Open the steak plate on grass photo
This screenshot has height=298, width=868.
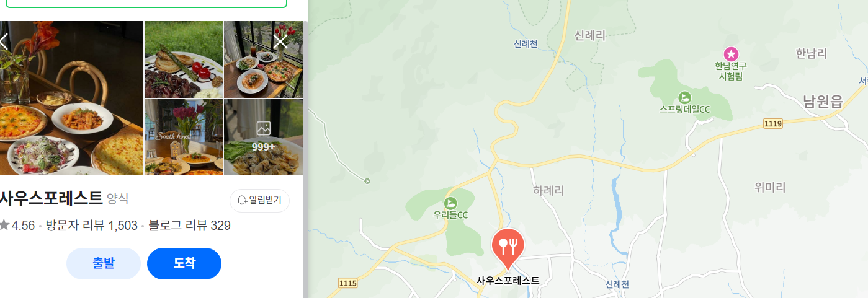[184, 59]
